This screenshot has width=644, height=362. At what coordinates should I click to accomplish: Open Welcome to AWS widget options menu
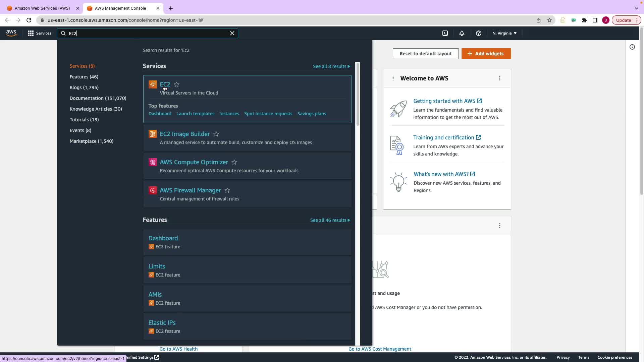[x=500, y=78]
